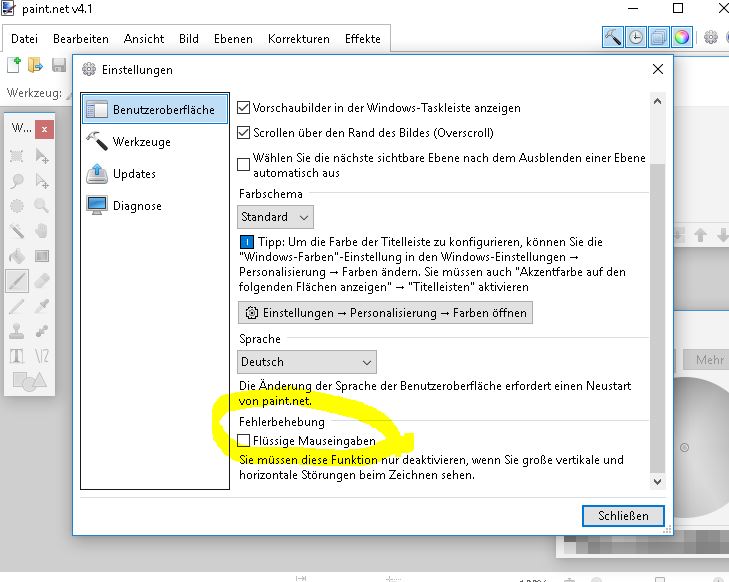Select the Zoom magnifier tool
The height and width of the screenshot is (582, 729).
[x=42, y=206]
